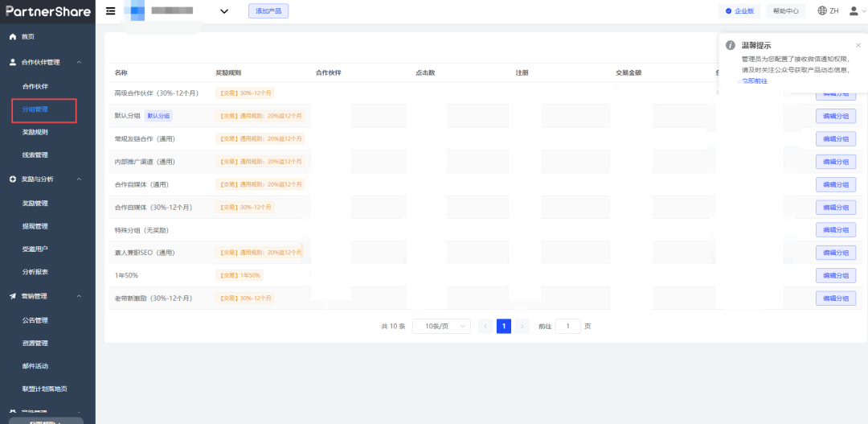Toggle the hamburger menu collapse icon
This screenshot has height=424, width=868.
coord(111,11)
